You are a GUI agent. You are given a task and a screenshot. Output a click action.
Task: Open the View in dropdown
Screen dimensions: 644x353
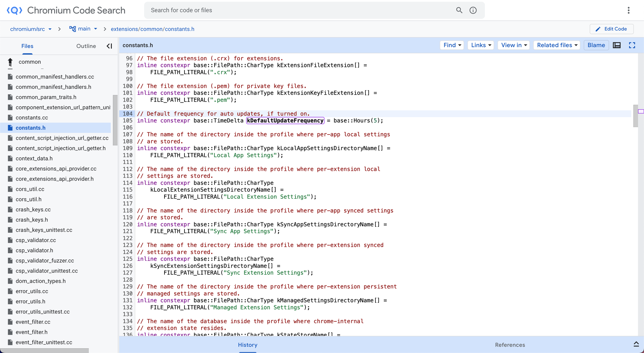coord(514,45)
